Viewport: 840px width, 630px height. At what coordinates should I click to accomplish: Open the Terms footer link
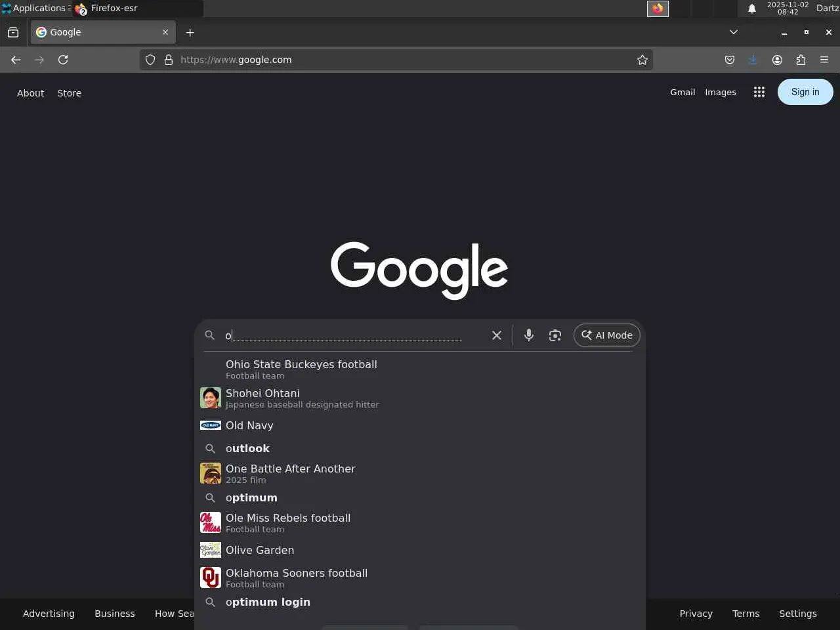[745, 614]
